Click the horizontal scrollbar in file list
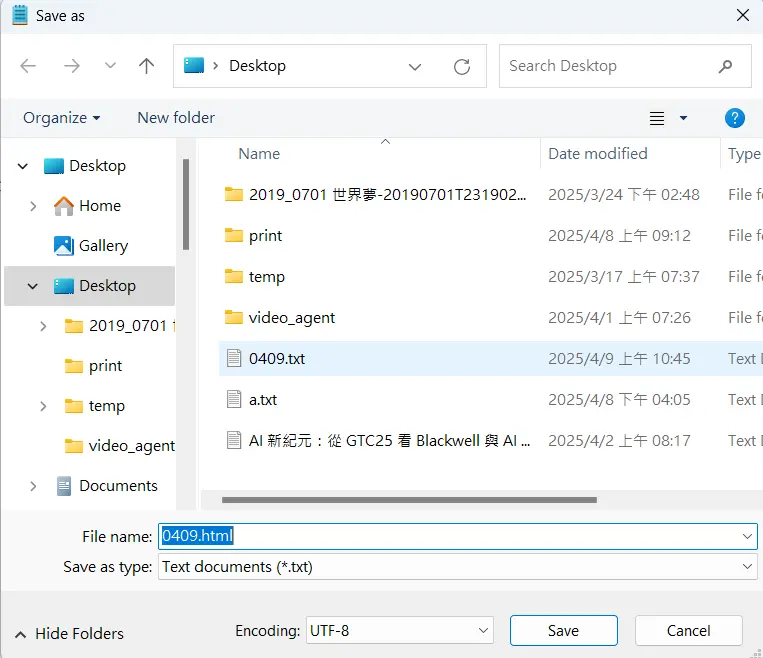This screenshot has height=658, width=763. [x=409, y=499]
